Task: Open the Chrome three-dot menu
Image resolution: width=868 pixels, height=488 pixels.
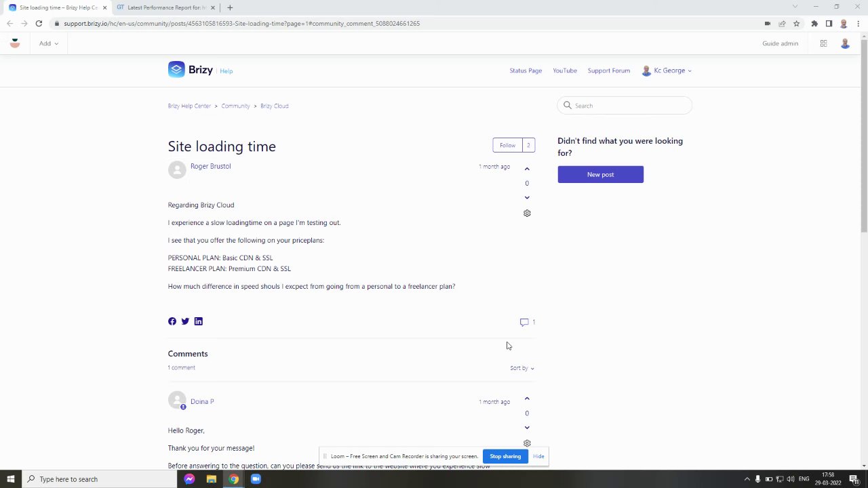Action: coord(859,23)
